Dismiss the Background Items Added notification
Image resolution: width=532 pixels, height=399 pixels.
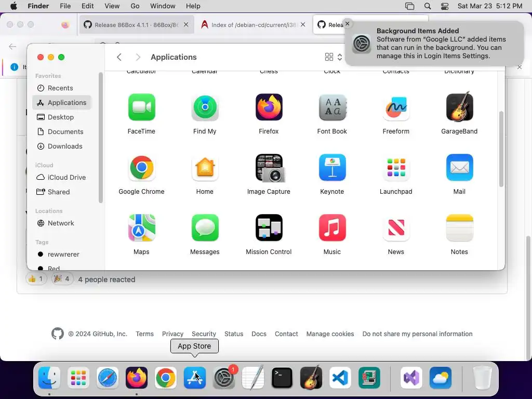pyautogui.click(x=347, y=24)
